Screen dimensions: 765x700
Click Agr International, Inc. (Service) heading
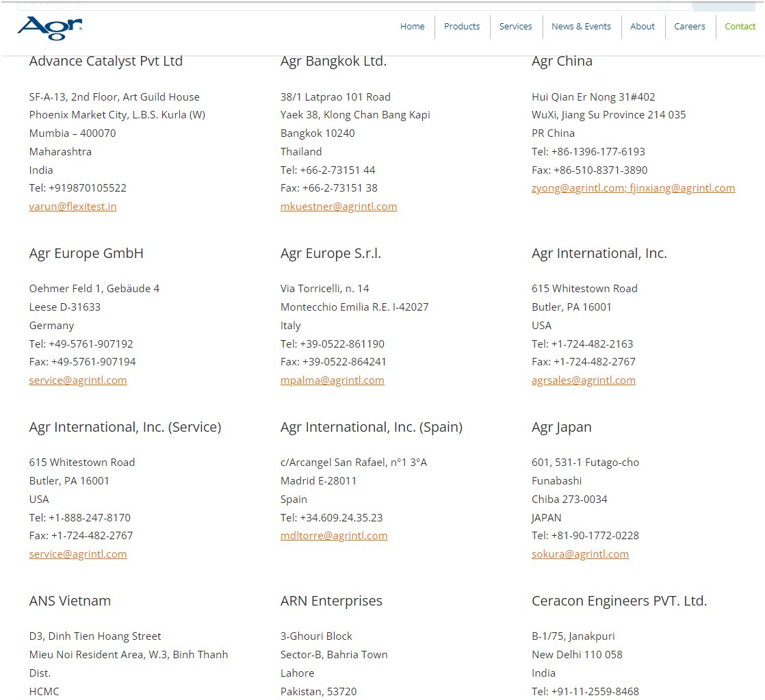tap(125, 427)
